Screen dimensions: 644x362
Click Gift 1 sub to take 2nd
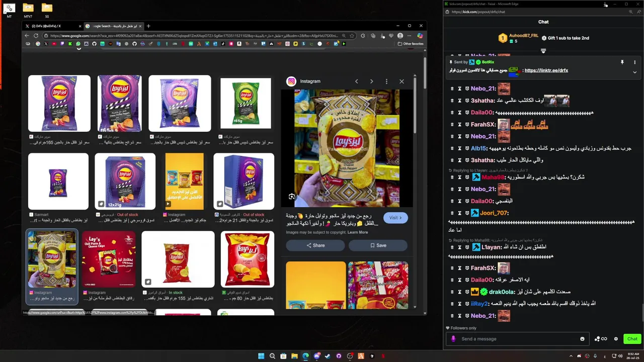pos(565,38)
